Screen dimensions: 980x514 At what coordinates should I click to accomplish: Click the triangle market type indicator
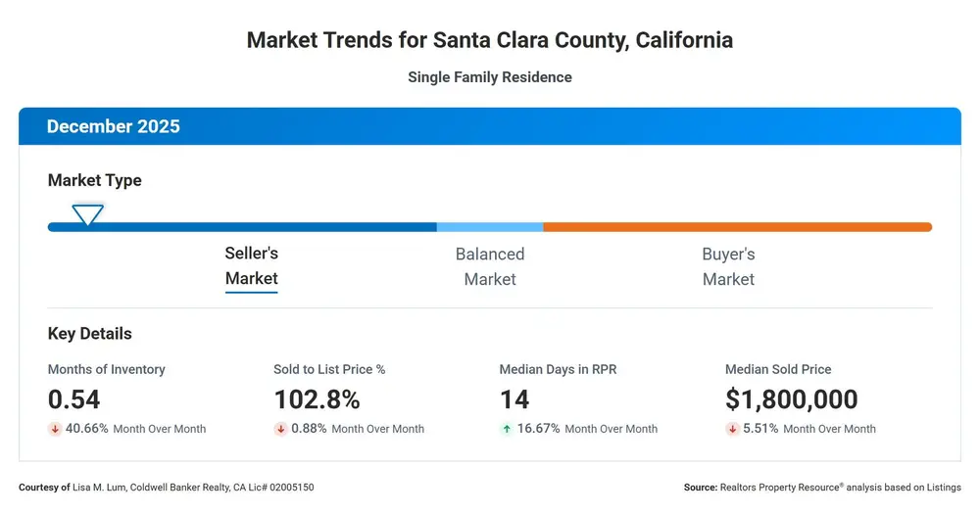[x=87, y=214]
